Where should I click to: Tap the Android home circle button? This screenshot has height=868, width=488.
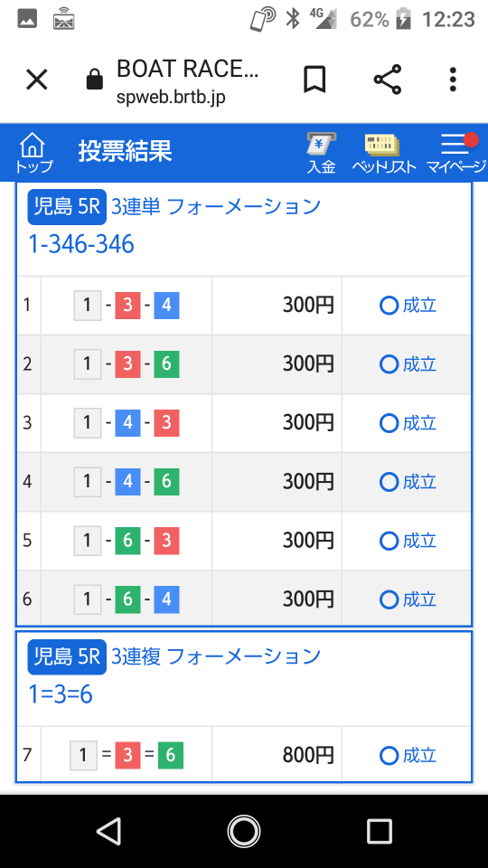coord(243,831)
